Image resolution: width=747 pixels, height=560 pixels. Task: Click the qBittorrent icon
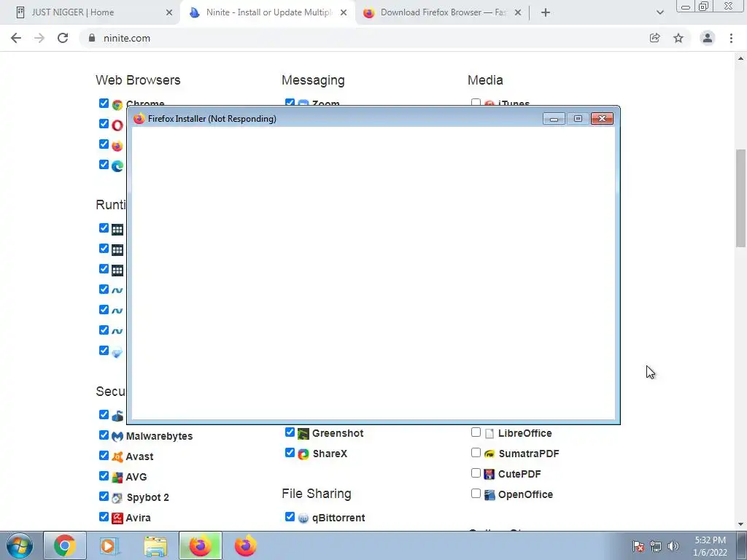303,518
